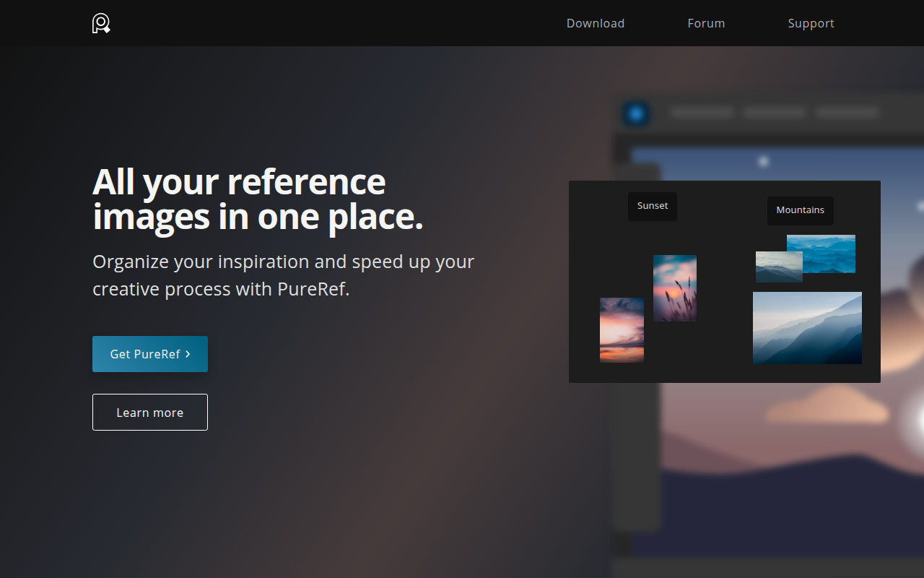924x578 pixels.
Task: Open the Support page
Action: point(811,23)
